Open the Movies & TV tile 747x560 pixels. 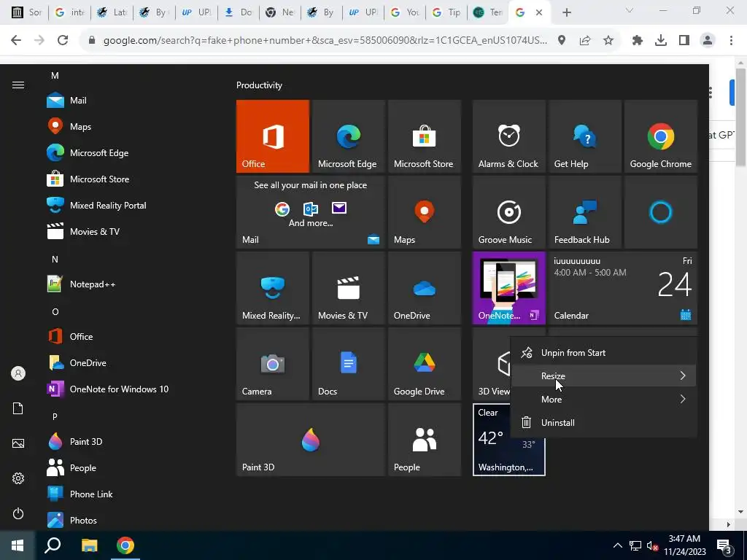(348, 287)
